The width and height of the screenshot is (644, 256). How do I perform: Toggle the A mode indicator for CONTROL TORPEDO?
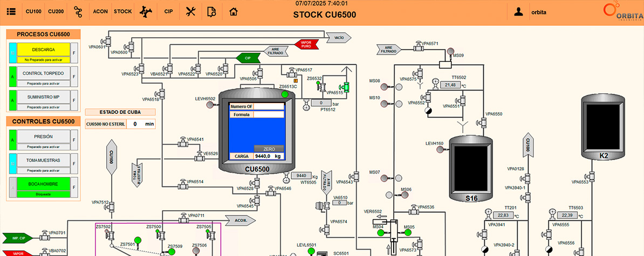tap(12, 77)
